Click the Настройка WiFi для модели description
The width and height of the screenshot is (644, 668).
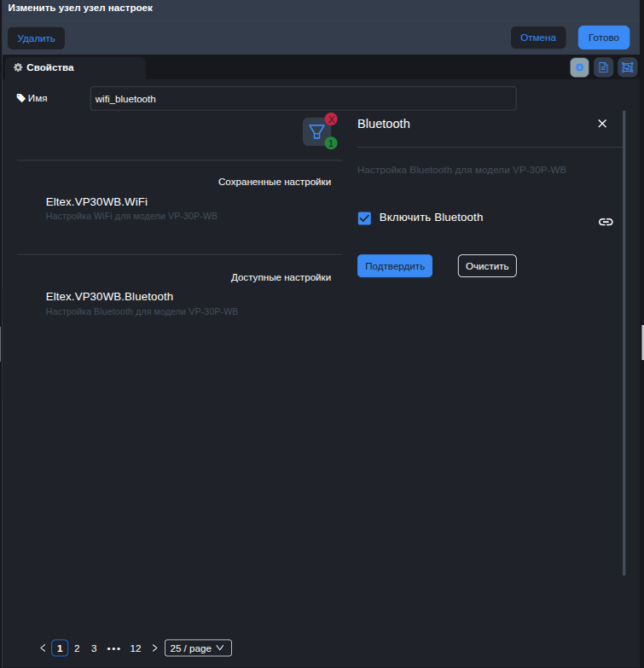click(x=131, y=216)
